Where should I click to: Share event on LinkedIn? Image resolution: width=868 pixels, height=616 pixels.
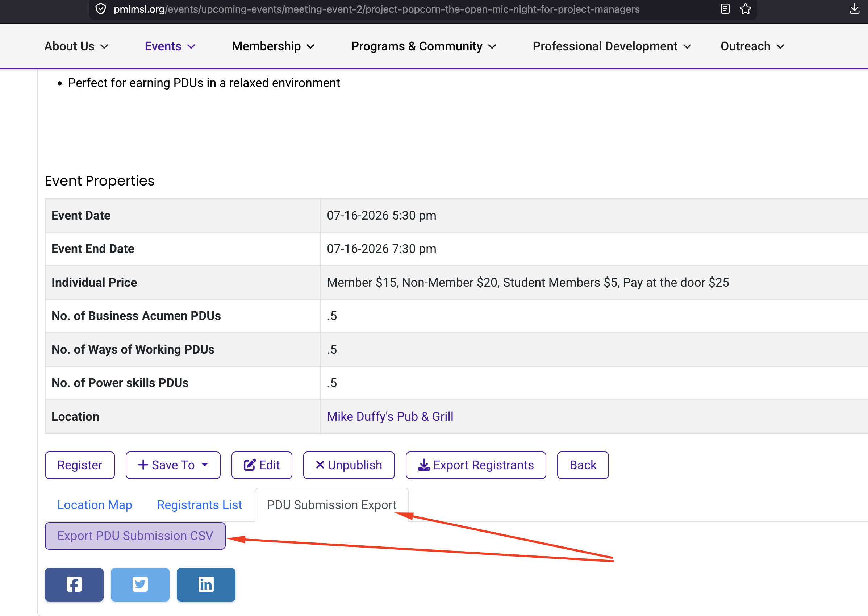coord(206,584)
